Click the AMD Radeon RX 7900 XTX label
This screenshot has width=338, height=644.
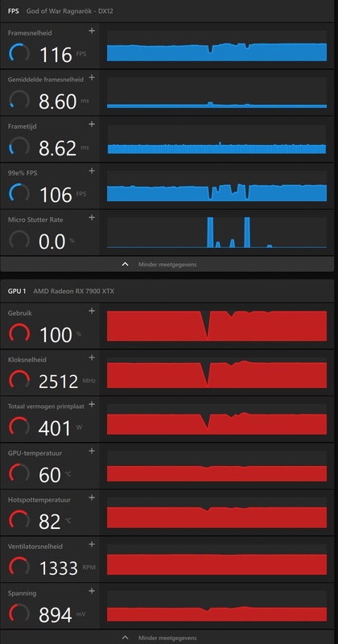point(74,291)
